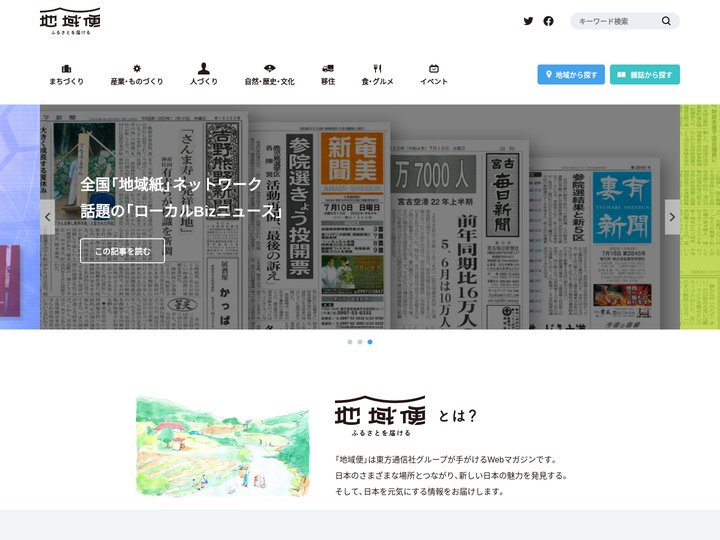This screenshot has width=720, height=540.
Task: Click the イベント calendar icon
Action: click(433, 68)
